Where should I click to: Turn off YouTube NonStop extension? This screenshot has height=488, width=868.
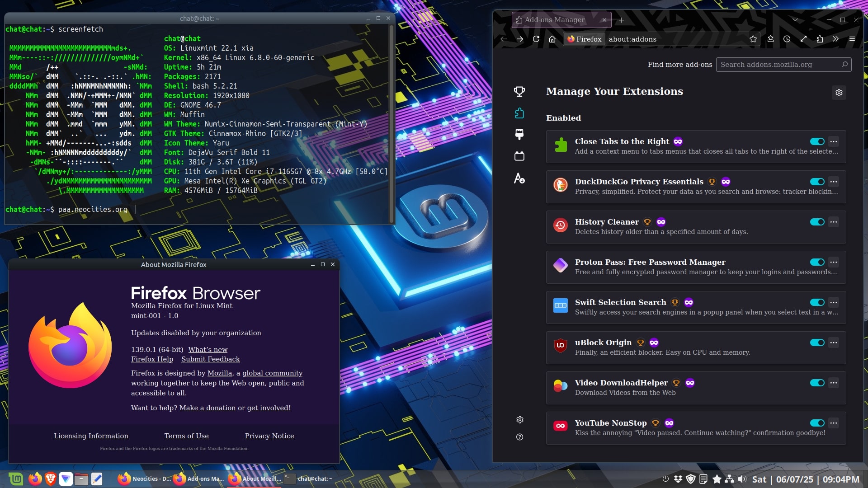(817, 423)
